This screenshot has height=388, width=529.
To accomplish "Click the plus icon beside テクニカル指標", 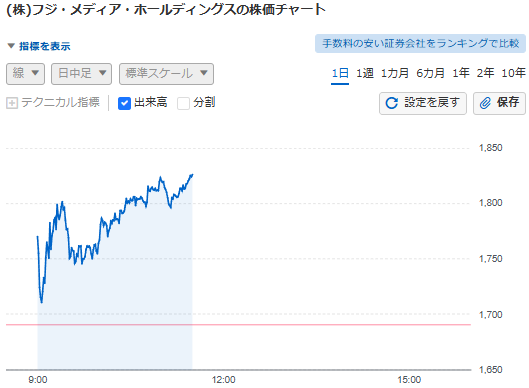I will tap(12, 103).
